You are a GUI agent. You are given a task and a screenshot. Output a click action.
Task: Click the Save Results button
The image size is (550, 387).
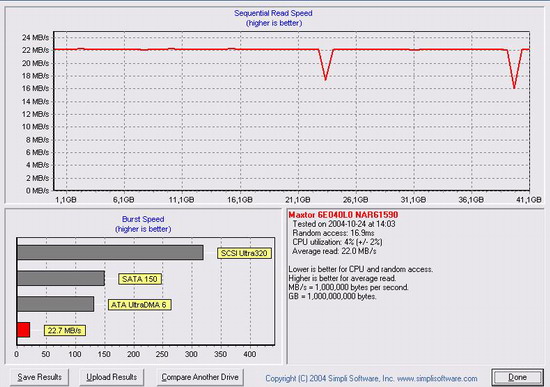[x=39, y=377]
